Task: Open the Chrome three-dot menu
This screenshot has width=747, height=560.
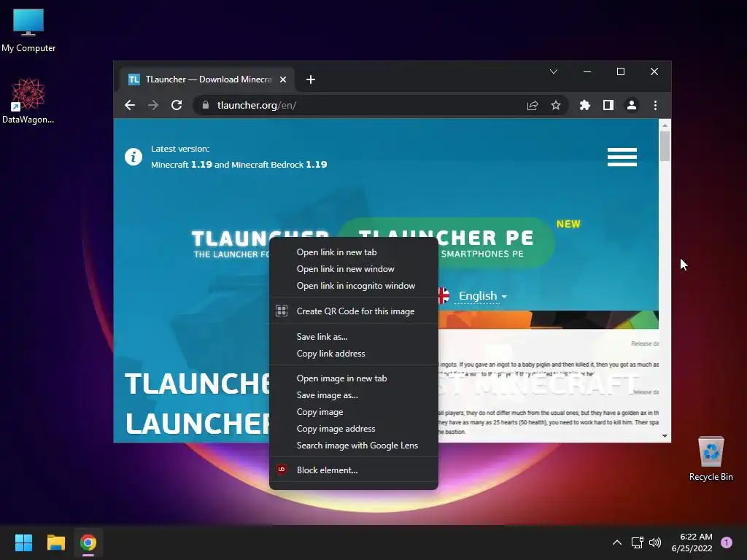Action: pos(656,105)
